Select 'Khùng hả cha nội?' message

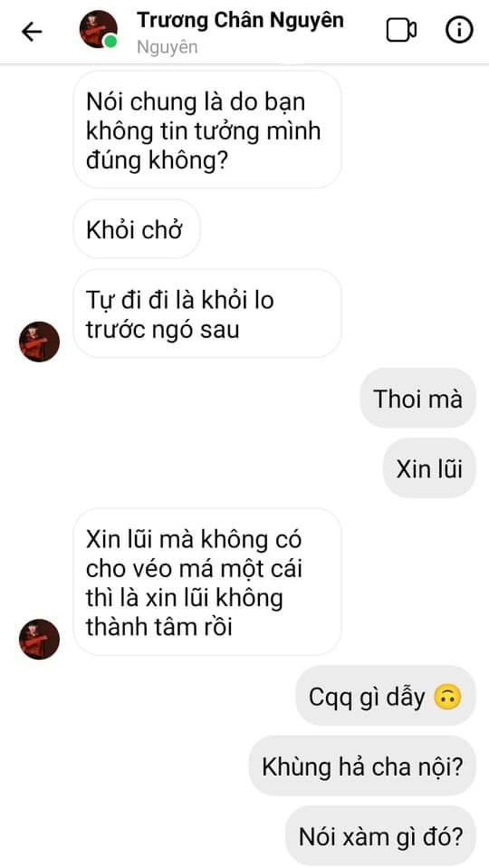click(x=362, y=767)
